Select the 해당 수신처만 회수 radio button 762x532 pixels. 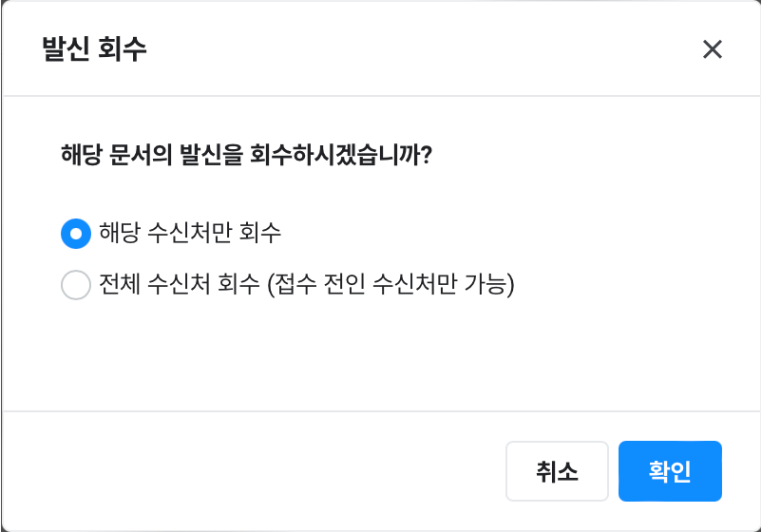tap(76, 233)
